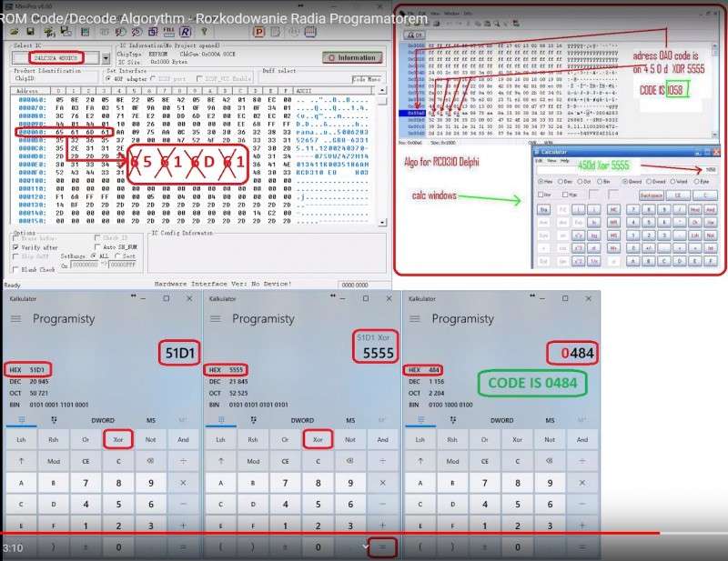Click the blue R icon in MiniPro toolbar

click(185, 32)
